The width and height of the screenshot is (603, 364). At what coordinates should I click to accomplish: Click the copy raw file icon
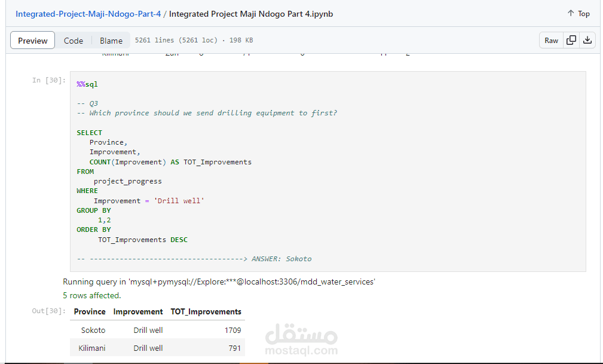[571, 40]
